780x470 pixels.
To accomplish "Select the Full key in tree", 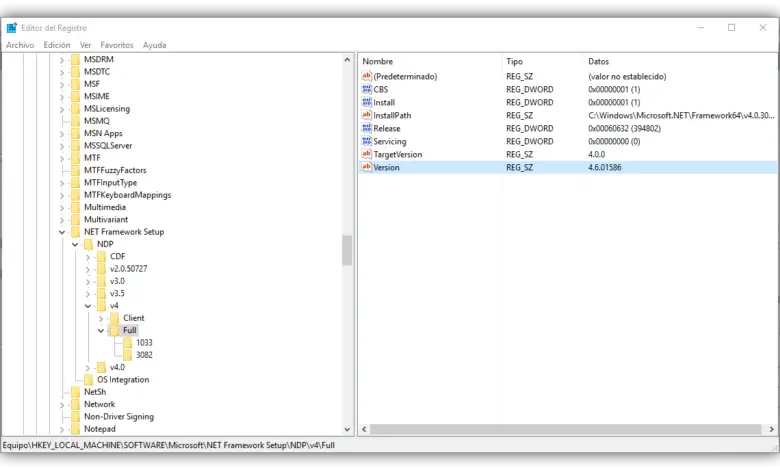I will point(130,330).
